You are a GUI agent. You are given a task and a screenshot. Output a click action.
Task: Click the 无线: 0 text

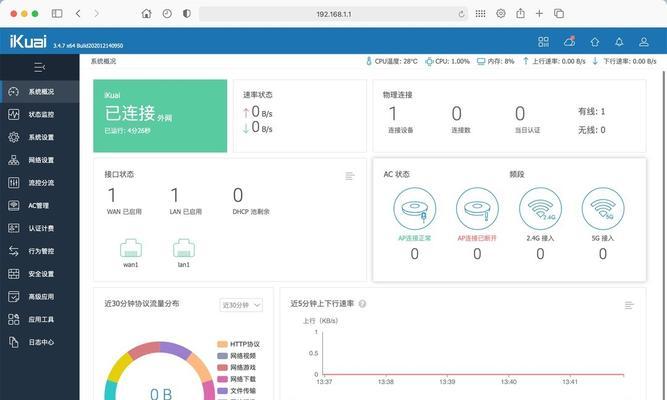[x=591, y=130]
